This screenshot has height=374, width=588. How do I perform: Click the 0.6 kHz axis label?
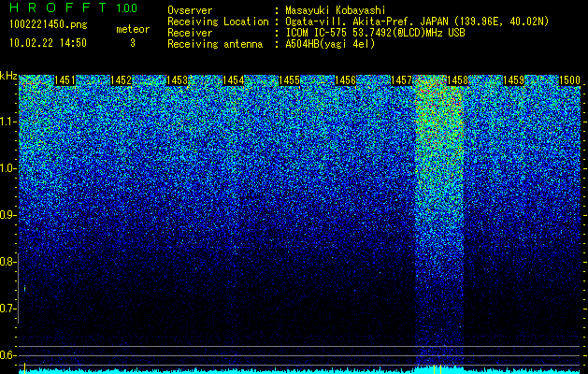click(x=7, y=355)
